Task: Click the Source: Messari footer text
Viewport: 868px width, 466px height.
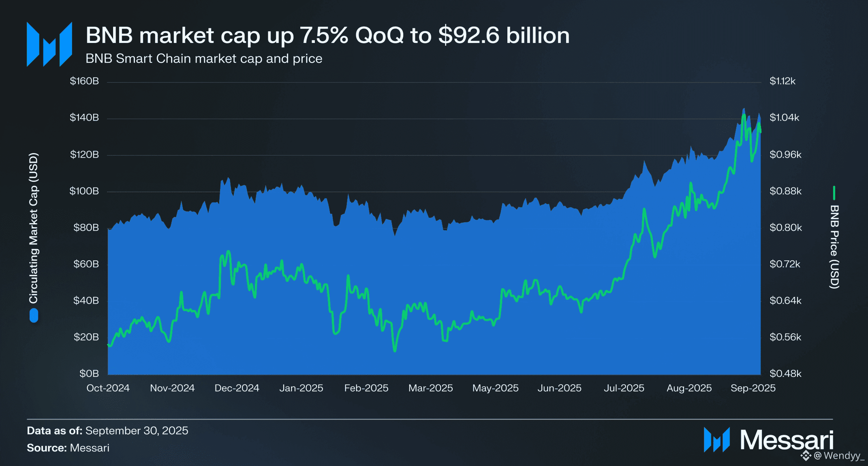Action: (x=68, y=448)
